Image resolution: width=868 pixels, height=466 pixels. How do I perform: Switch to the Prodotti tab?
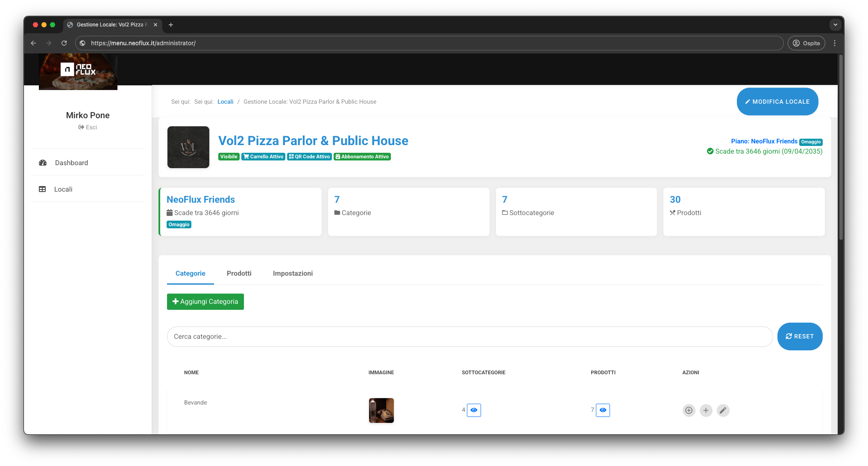[239, 273]
